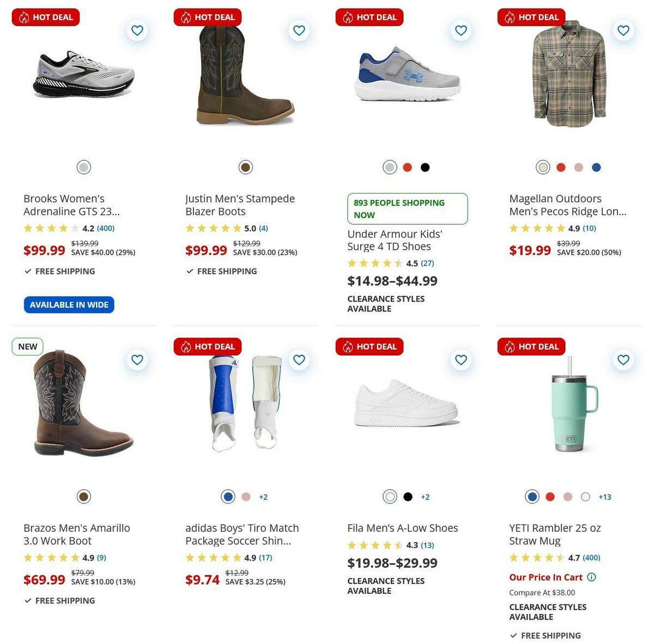The width and height of the screenshot is (654, 644).
Task: Expand the +13 color options on YETI Rambler
Action: tap(604, 497)
